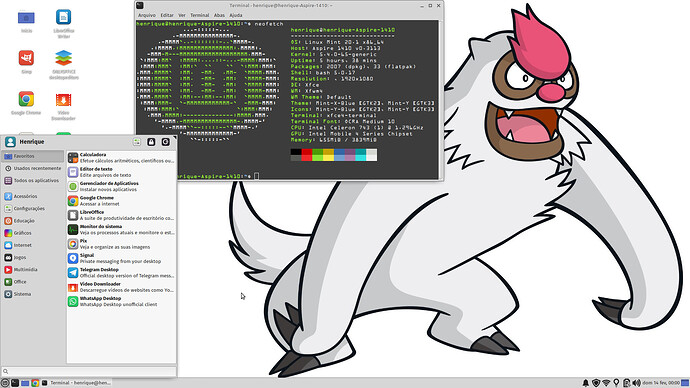Click the menu search field
Screen dimensions: 690x388
point(89,371)
